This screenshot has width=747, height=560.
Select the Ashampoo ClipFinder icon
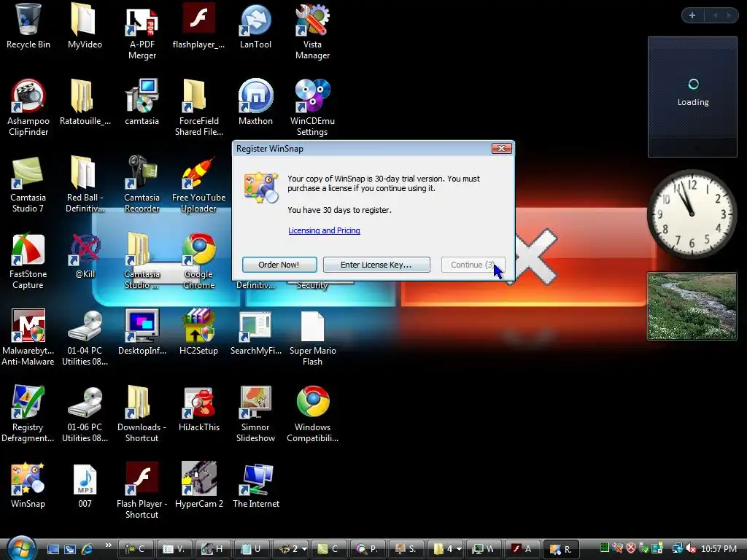coord(28,96)
